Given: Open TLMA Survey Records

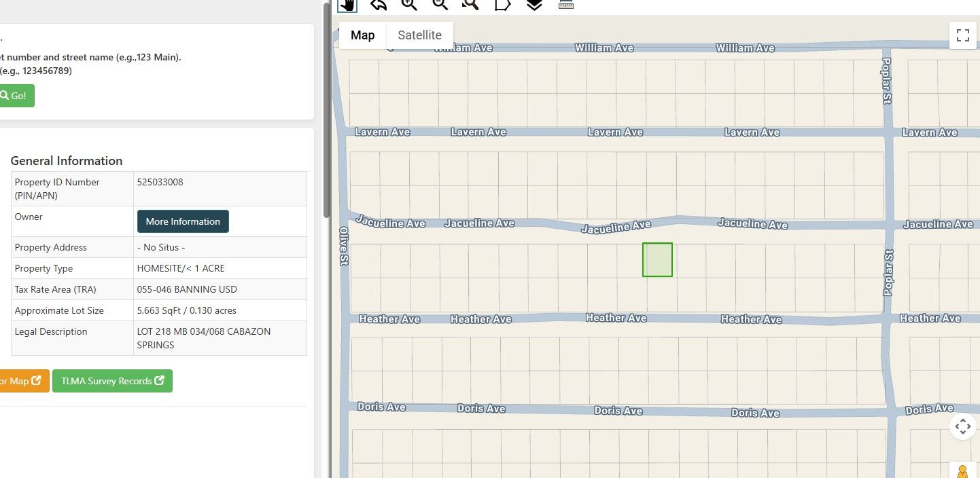Looking at the screenshot, I should (112, 381).
